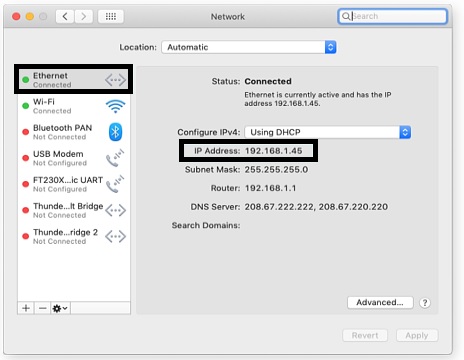Click the USB Modem red status dot

[x=25, y=158]
